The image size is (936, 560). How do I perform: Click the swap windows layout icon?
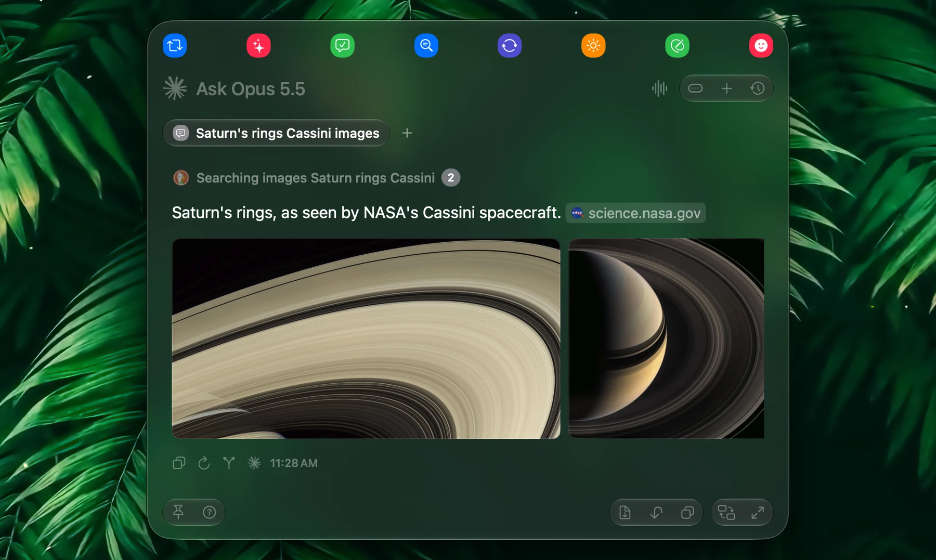[726, 513]
